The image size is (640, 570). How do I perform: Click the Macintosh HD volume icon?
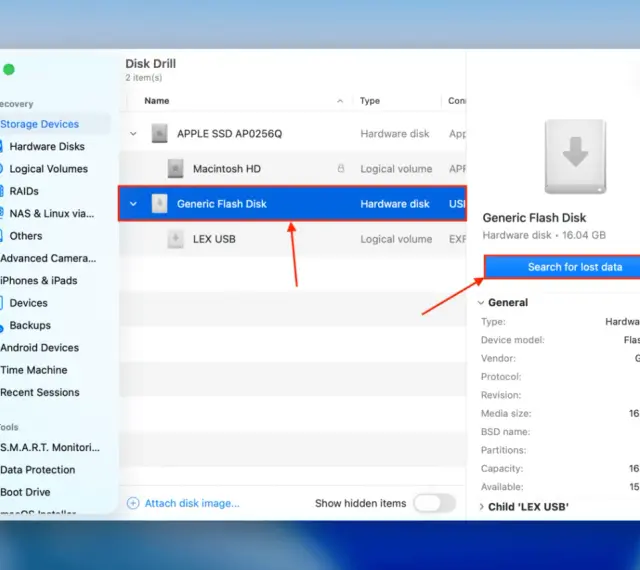tap(176, 169)
